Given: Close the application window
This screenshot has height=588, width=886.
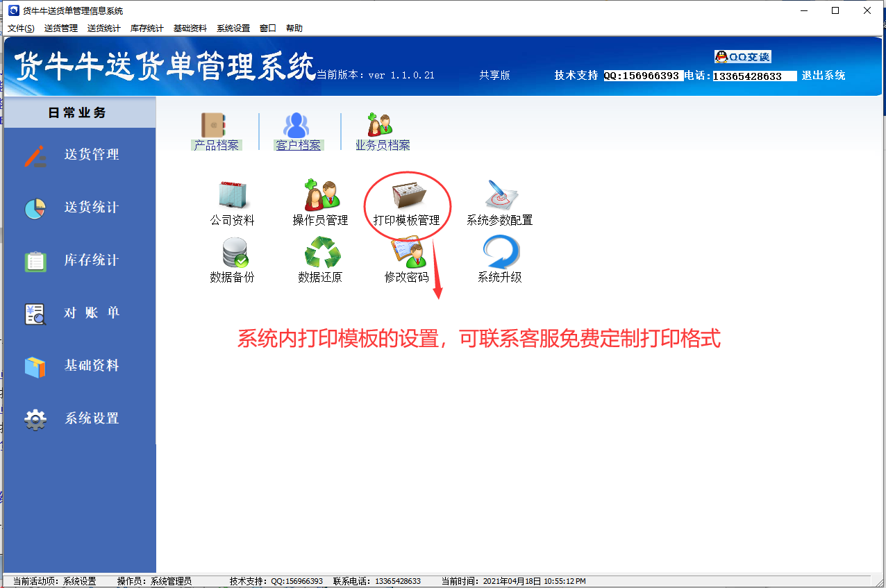Looking at the screenshot, I should point(867,10).
